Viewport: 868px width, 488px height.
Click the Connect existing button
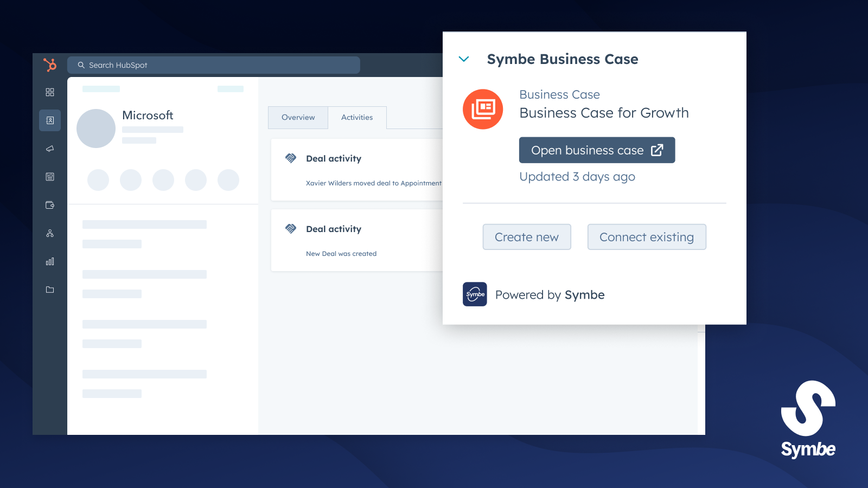pyautogui.click(x=647, y=237)
